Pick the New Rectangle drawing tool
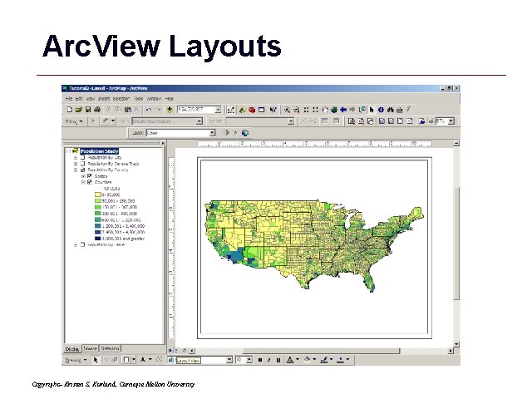This screenshot has width=532, height=399. click(126, 360)
